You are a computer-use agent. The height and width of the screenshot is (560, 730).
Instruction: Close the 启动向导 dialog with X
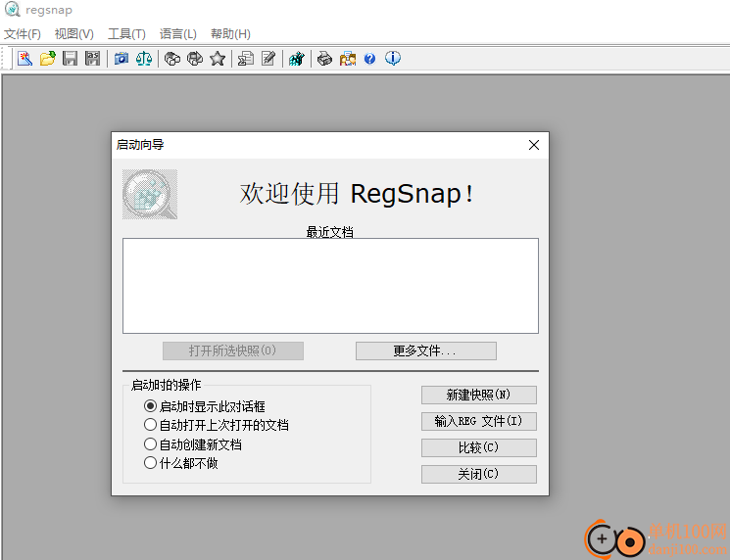click(x=534, y=145)
